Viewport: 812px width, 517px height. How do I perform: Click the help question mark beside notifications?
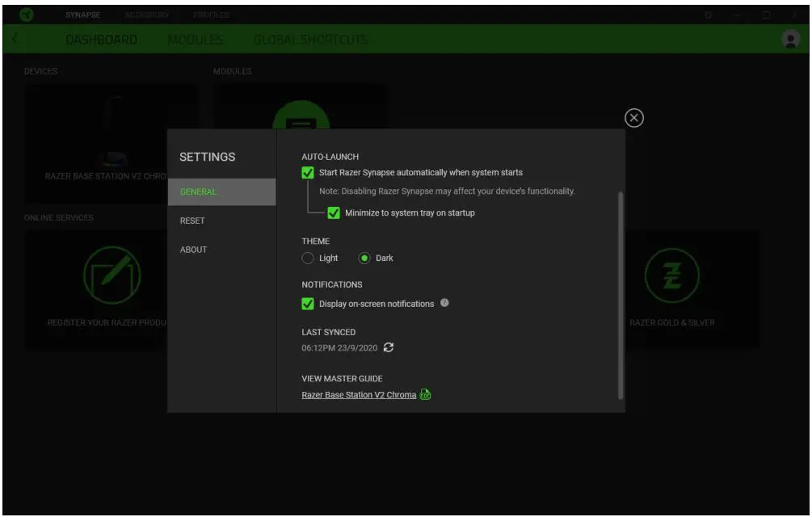(x=444, y=302)
